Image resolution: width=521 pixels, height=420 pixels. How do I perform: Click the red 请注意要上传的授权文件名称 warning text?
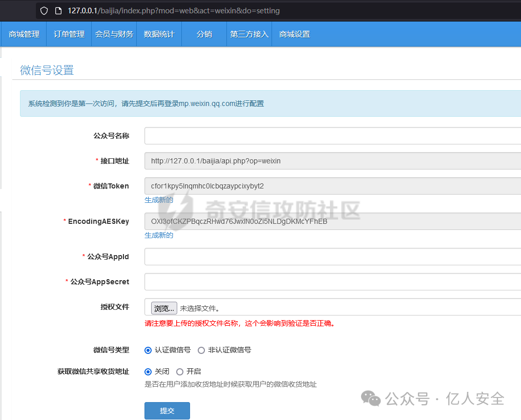pos(240,323)
